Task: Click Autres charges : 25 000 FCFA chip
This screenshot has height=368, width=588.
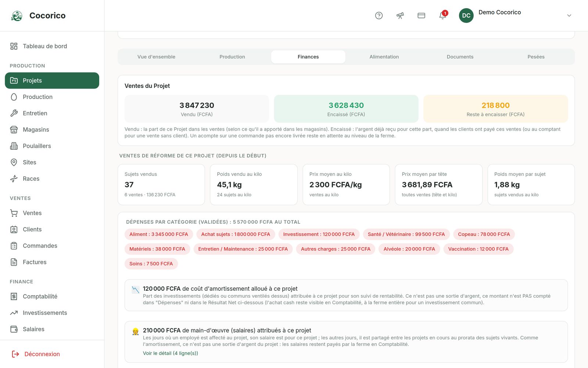Action: tap(336, 249)
